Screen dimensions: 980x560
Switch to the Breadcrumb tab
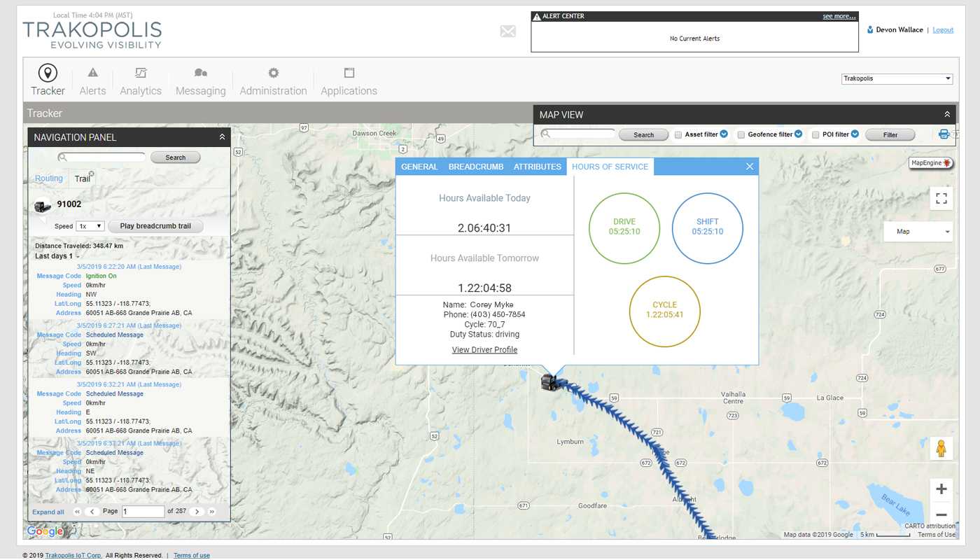[x=476, y=167]
